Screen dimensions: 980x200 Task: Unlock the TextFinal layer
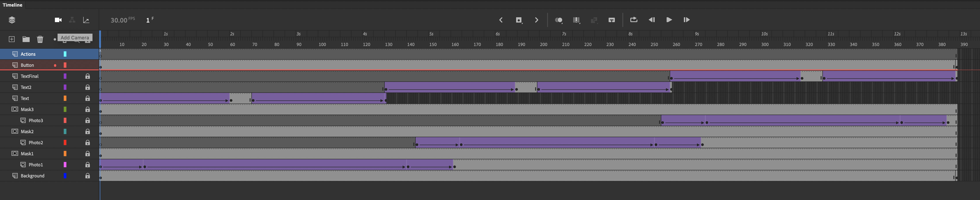[x=87, y=76]
